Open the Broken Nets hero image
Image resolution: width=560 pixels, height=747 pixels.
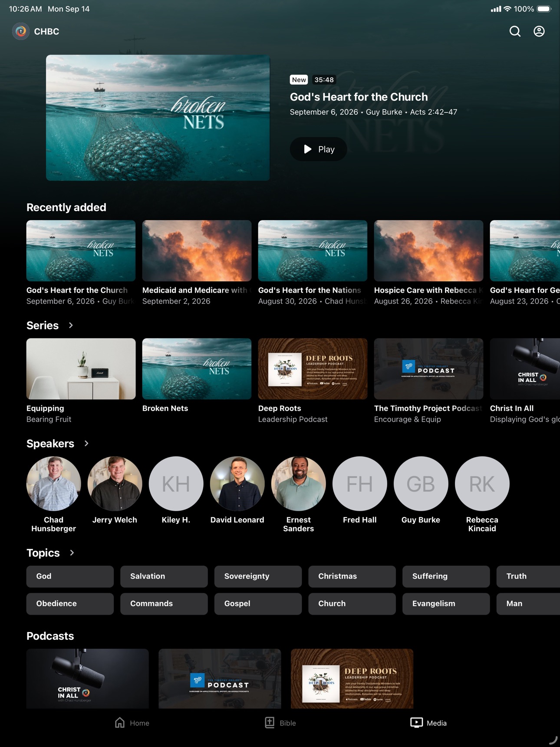[x=158, y=118]
